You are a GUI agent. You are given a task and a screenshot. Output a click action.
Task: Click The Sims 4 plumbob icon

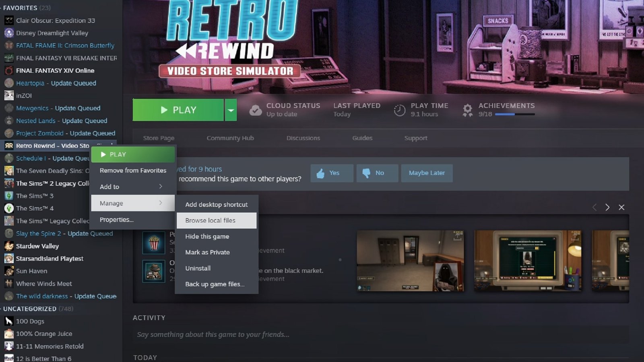click(9, 208)
